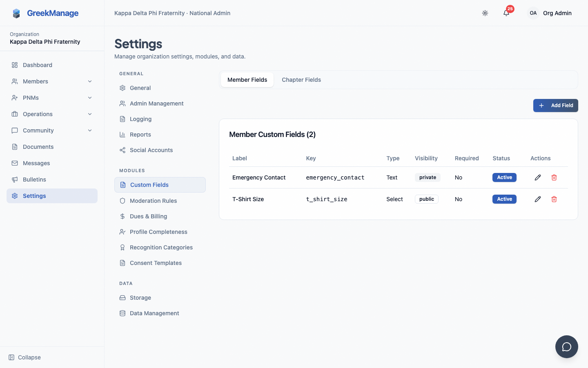Viewport: 588px width, 368px height.
Task: Click the Recognition Categories award icon
Action: click(122, 247)
